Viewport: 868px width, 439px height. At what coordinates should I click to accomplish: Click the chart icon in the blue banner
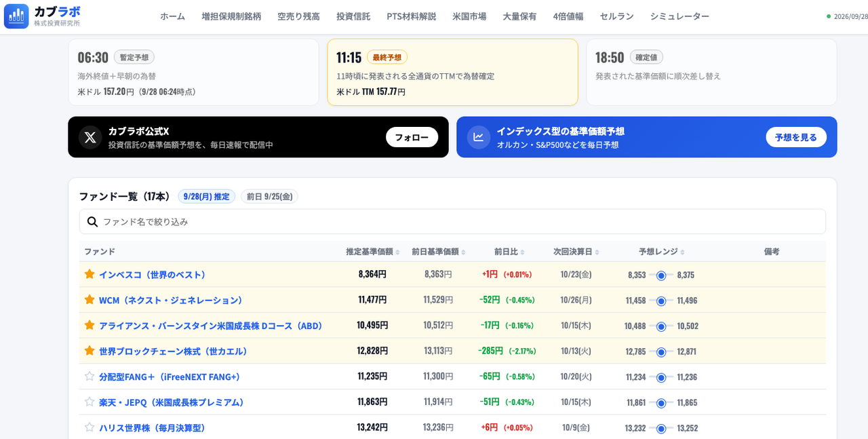[x=478, y=137]
